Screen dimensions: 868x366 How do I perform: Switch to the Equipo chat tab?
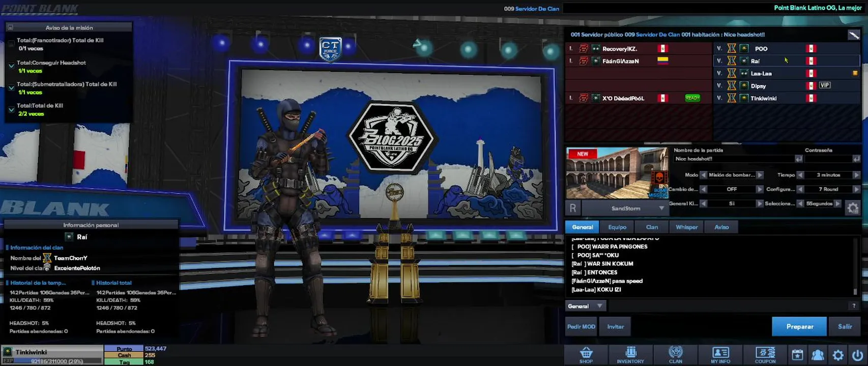[617, 227]
